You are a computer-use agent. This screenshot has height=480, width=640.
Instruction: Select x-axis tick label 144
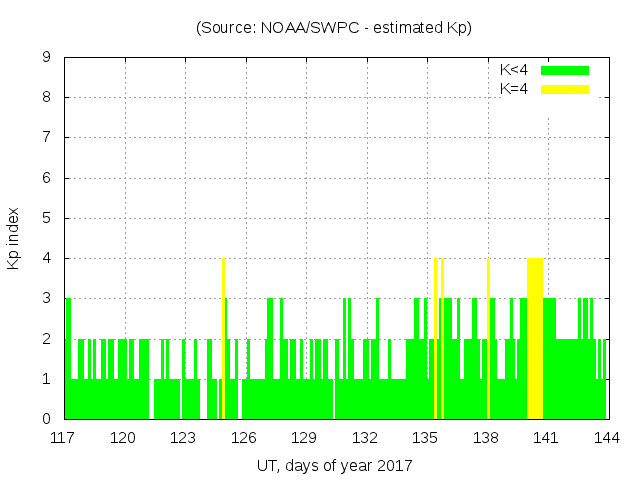(606, 437)
